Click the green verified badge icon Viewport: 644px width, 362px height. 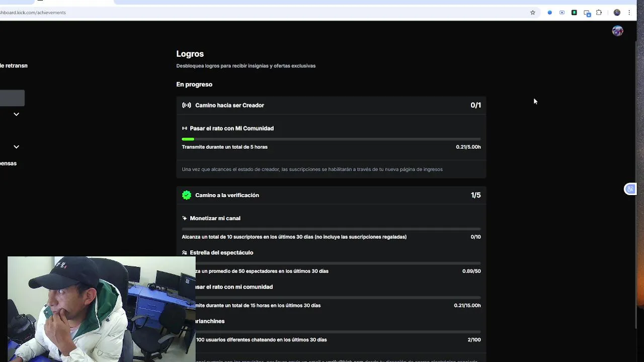coord(187,195)
